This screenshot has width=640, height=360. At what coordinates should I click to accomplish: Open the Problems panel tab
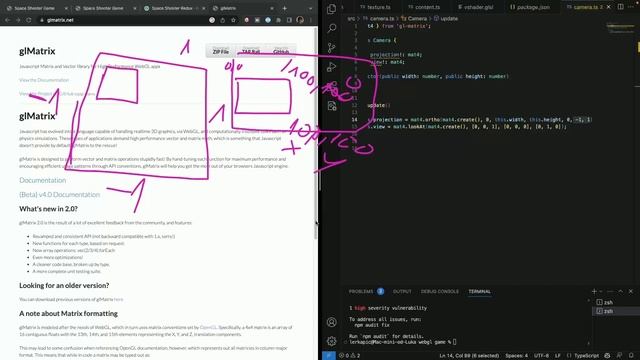coord(366,291)
